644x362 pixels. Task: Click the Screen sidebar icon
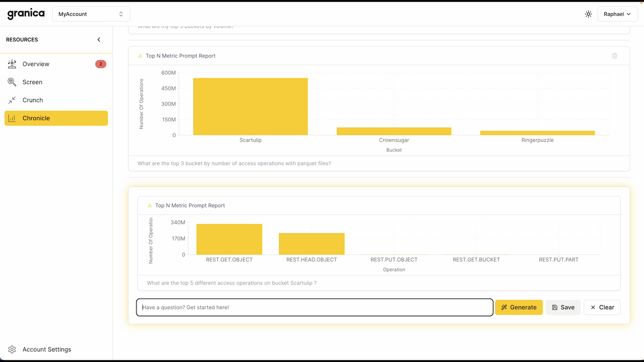click(x=12, y=82)
